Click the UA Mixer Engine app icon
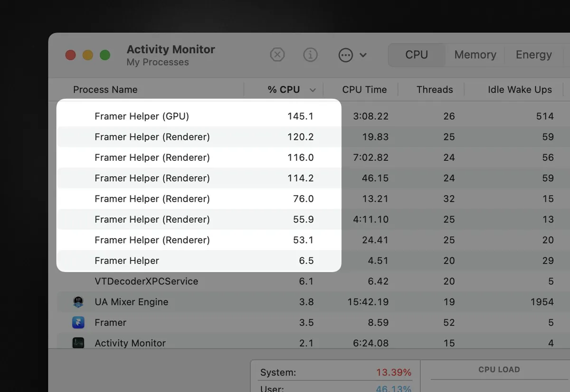Image resolution: width=570 pixels, height=392 pixels. click(78, 302)
